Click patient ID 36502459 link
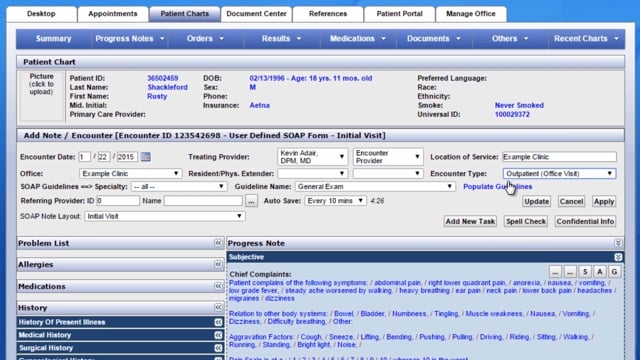Viewport: 640px width, 360px height. (x=162, y=78)
